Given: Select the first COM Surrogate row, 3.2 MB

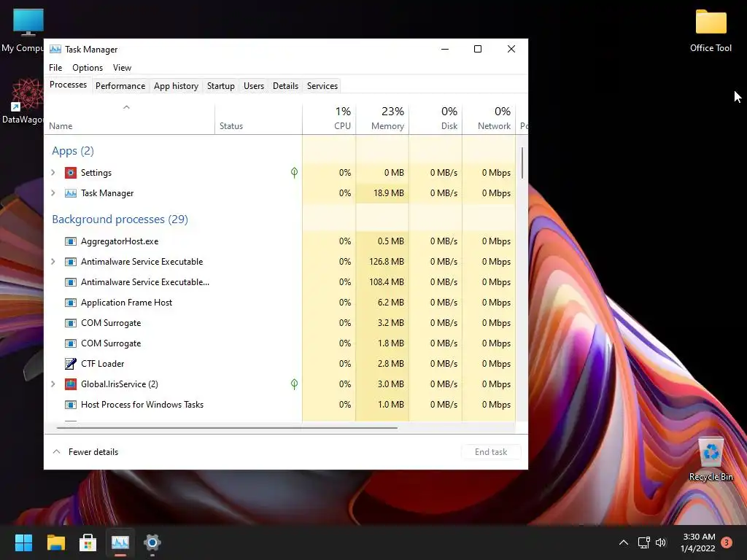Looking at the screenshot, I should pyautogui.click(x=280, y=323).
